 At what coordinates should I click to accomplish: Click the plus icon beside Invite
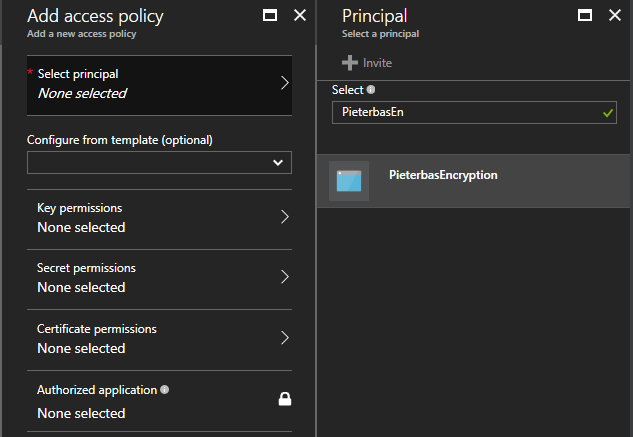tap(349, 63)
